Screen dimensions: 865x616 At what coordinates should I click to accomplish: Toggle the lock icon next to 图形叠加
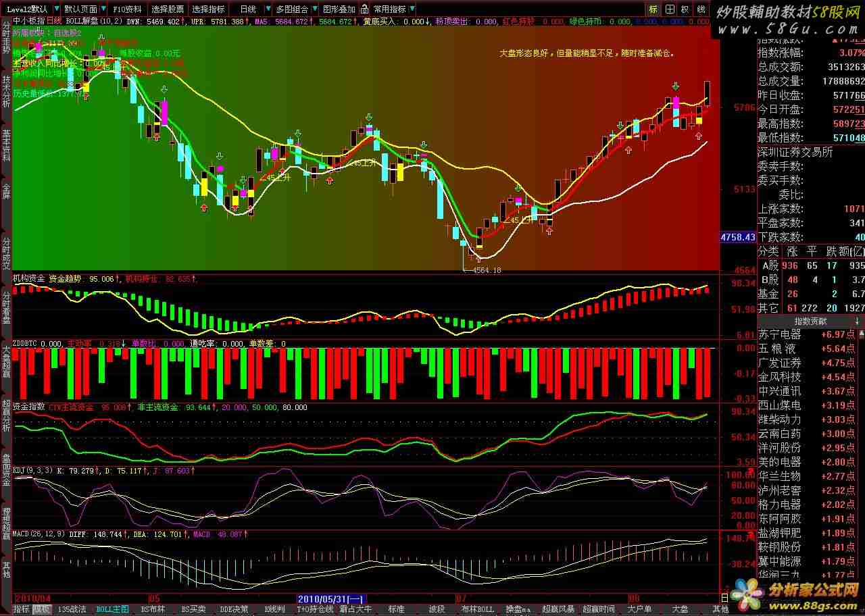click(365, 9)
